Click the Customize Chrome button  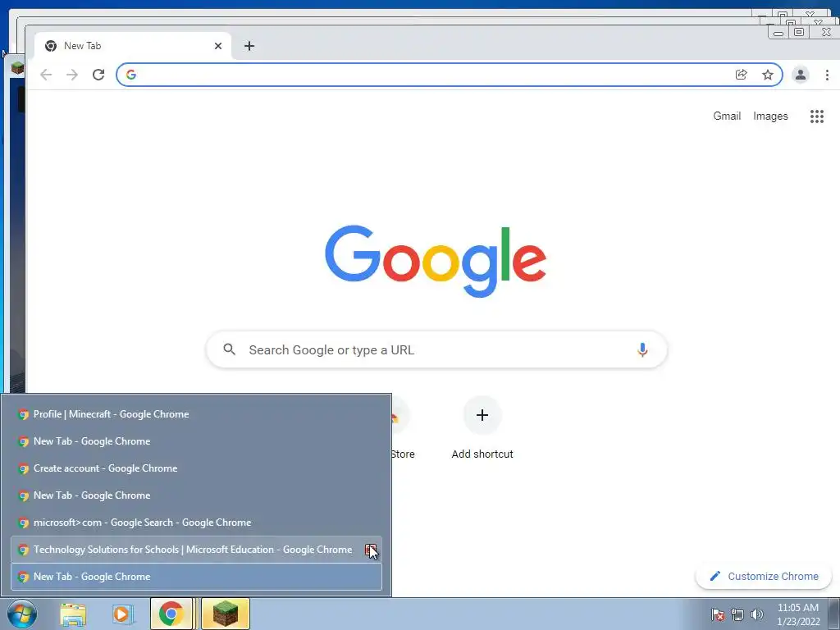pos(764,577)
